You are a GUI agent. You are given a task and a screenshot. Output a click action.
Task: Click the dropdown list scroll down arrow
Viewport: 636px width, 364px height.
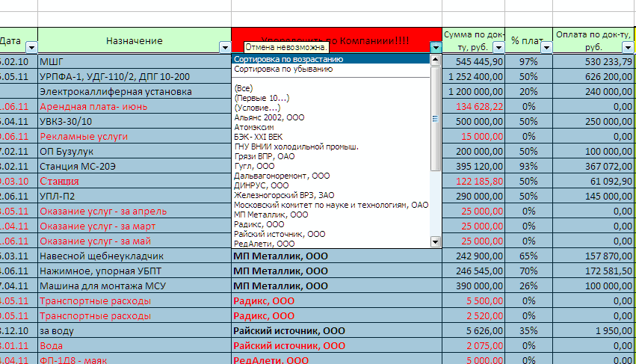tap(435, 242)
